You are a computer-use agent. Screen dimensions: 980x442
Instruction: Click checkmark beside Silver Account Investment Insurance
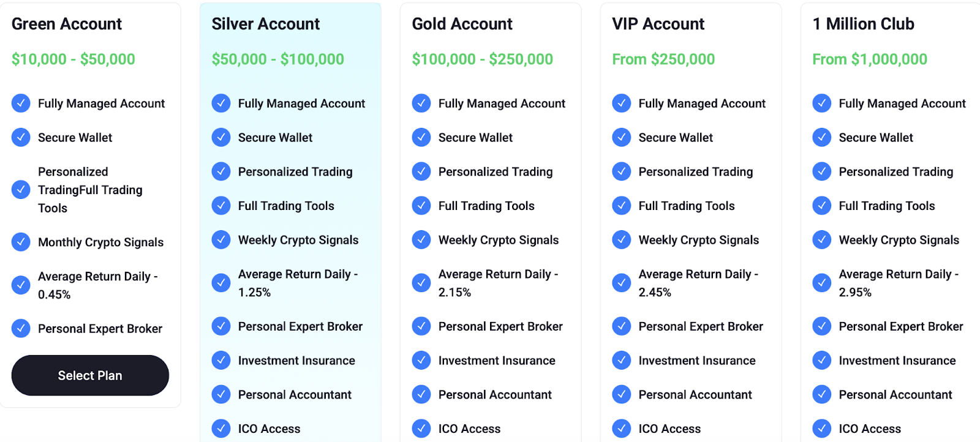(x=221, y=360)
